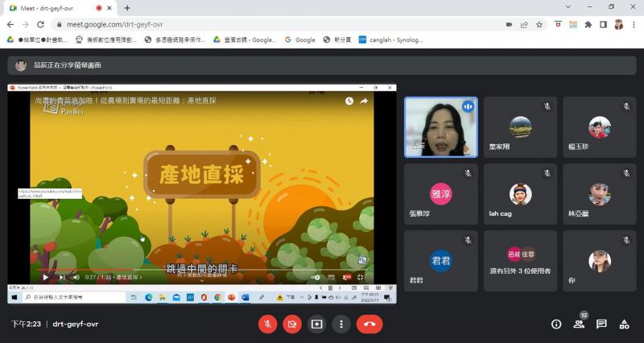
Task: Select lah cag participant tile
Action: tap(520, 194)
